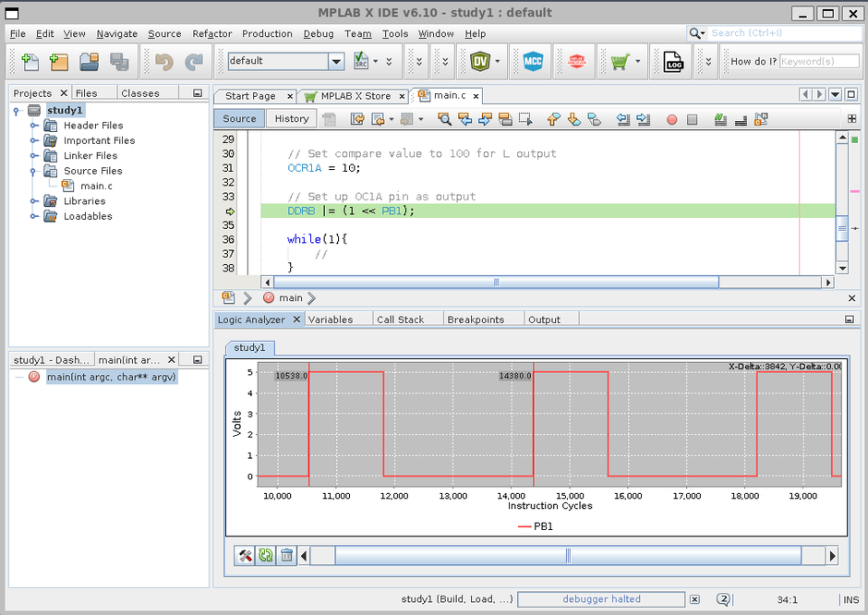Select main.c in Source Files

coord(96,186)
